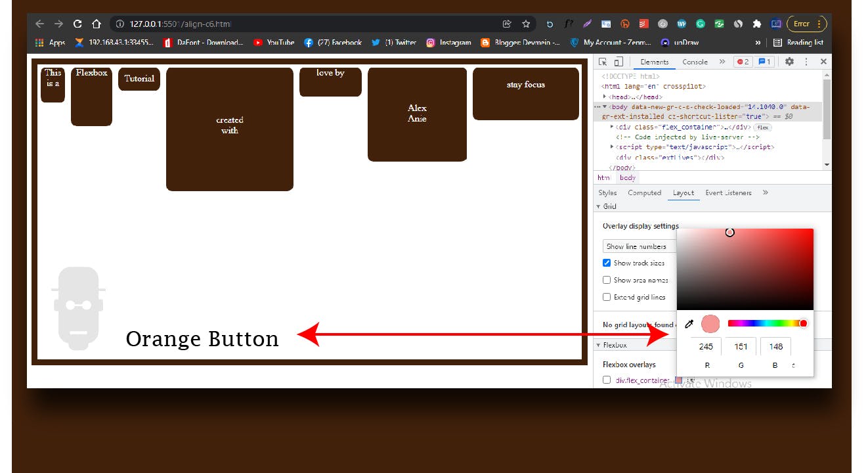Click the green eye extension icon

(720, 24)
